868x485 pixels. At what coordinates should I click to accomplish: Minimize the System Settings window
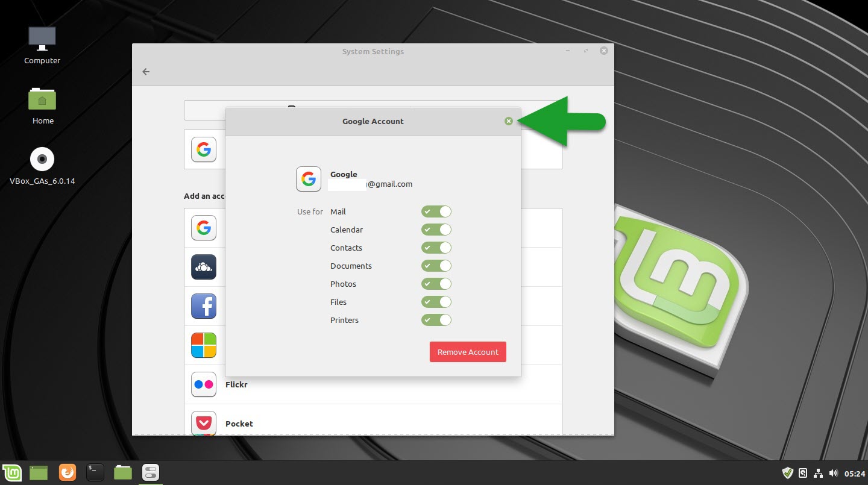point(568,51)
